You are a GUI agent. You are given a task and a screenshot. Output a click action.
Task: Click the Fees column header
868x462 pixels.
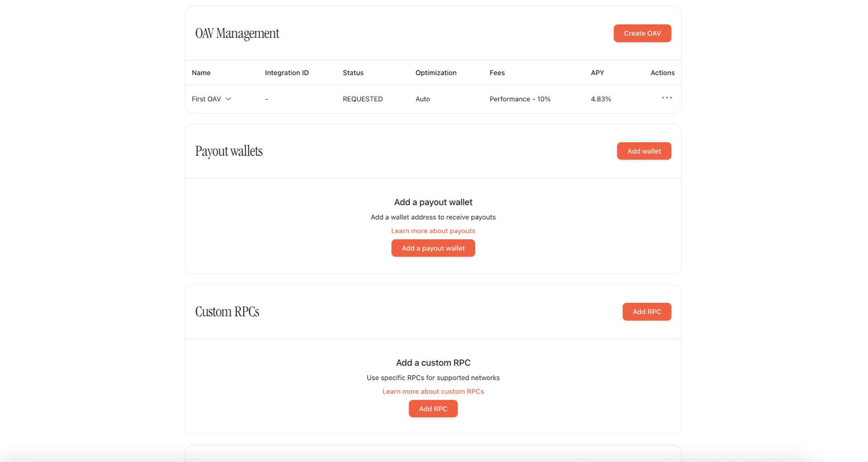497,73
